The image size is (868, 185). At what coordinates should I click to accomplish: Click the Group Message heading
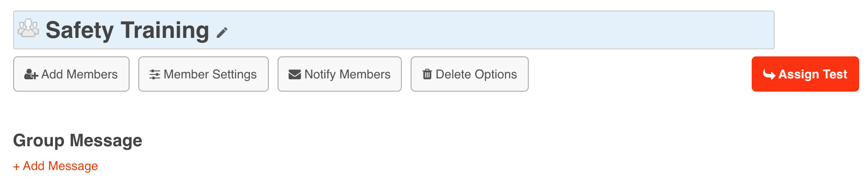(78, 141)
